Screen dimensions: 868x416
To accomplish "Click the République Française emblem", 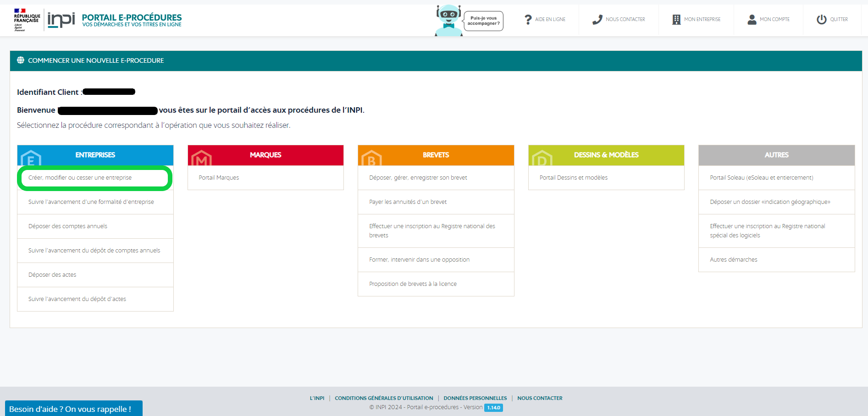I will click(27, 20).
